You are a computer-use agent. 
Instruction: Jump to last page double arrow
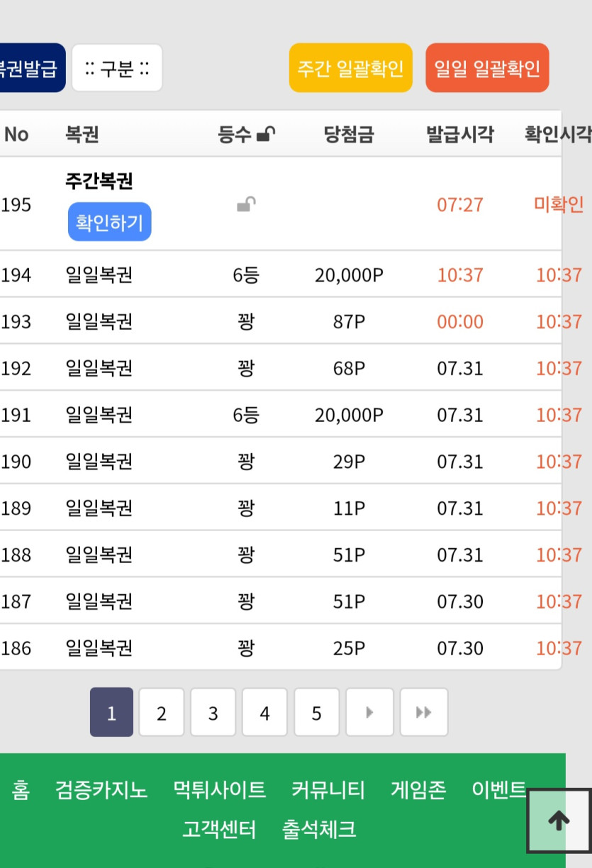(x=424, y=712)
